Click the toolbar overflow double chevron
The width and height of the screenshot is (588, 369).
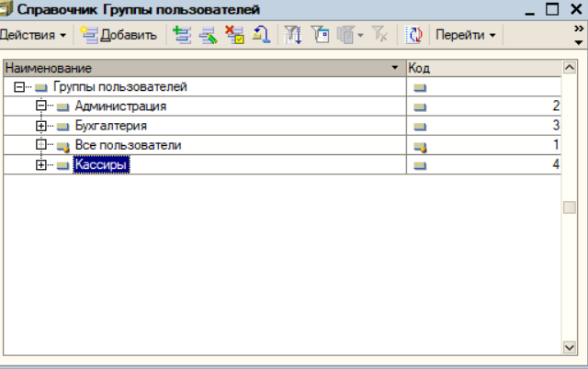579,28
